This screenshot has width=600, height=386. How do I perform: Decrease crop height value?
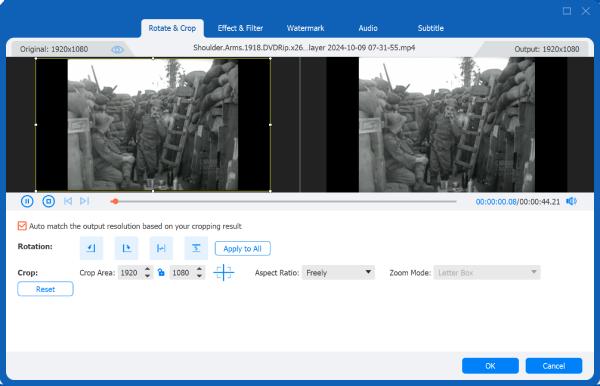point(199,275)
